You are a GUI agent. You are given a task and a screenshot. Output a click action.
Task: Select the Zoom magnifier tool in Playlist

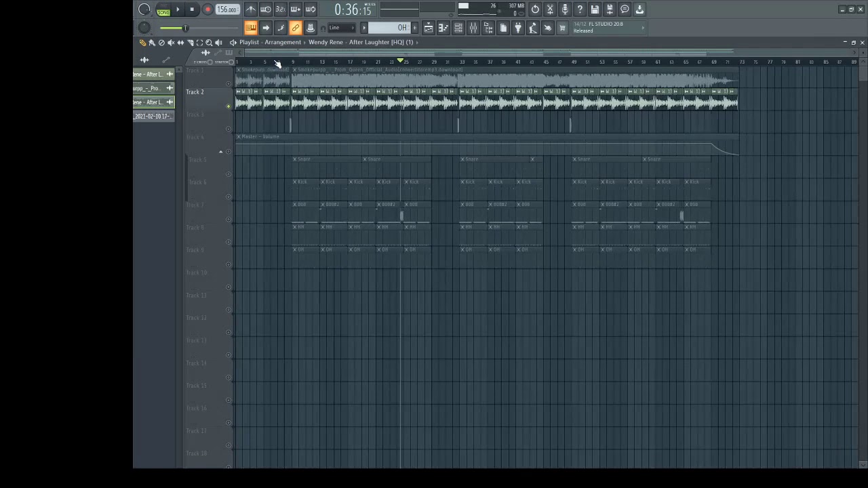209,42
